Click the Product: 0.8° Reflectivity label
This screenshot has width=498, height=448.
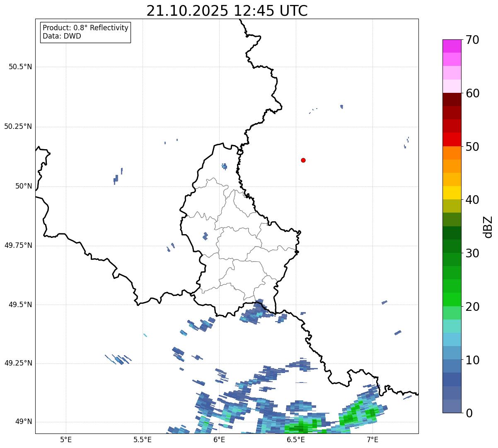(86, 28)
